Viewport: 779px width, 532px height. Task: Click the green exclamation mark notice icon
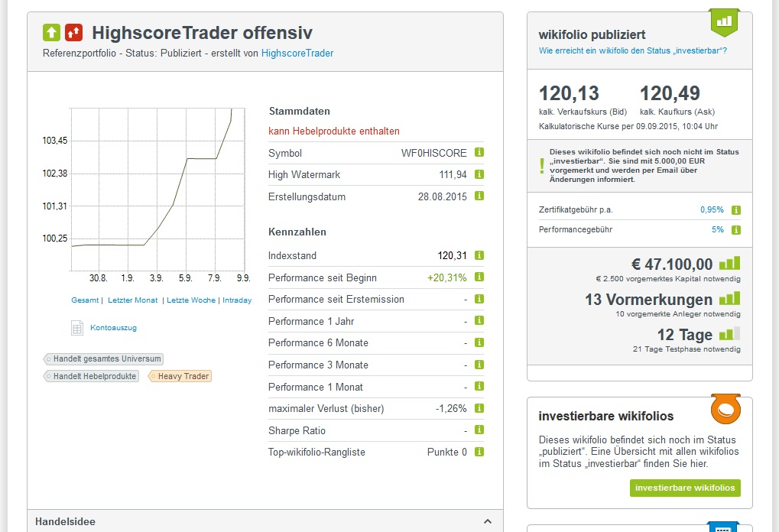click(x=541, y=165)
